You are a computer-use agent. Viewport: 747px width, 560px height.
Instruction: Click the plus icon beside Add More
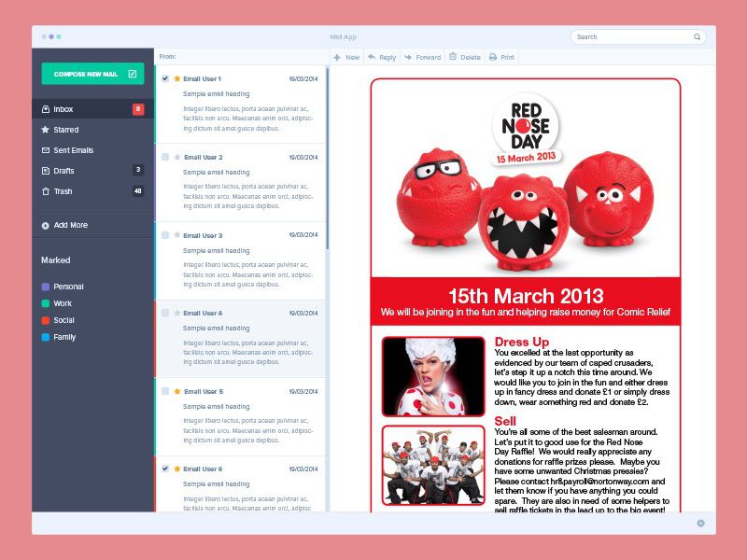45,226
